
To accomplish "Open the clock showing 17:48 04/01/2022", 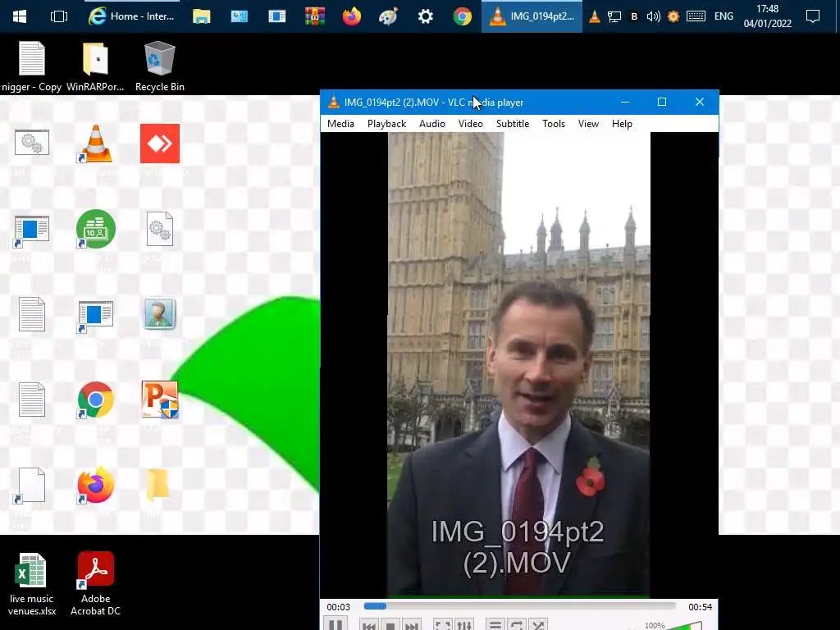I will pos(767,16).
